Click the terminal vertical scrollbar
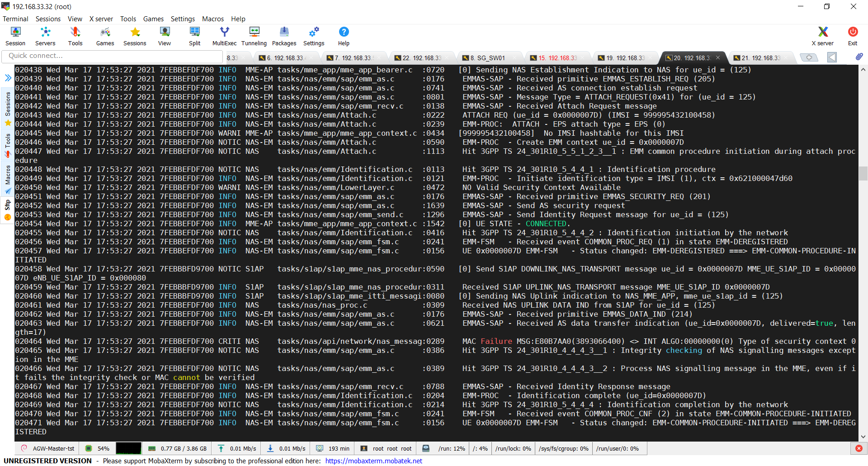The height and width of the screenshot is (466, 868). click(863, 173)
